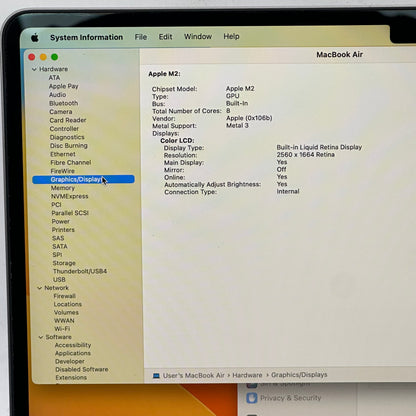Select Developer under Software
Screen dimensions: 416x416
[70, 361]
